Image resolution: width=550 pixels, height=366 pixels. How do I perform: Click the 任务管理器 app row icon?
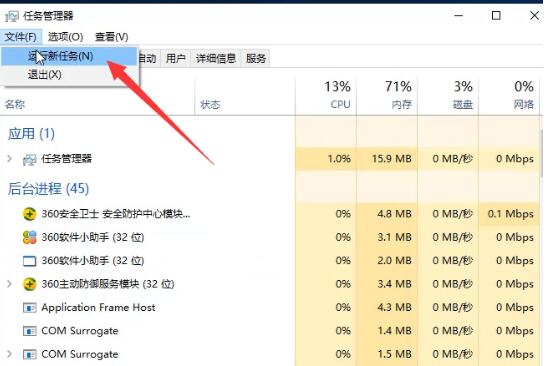[29, 159]
